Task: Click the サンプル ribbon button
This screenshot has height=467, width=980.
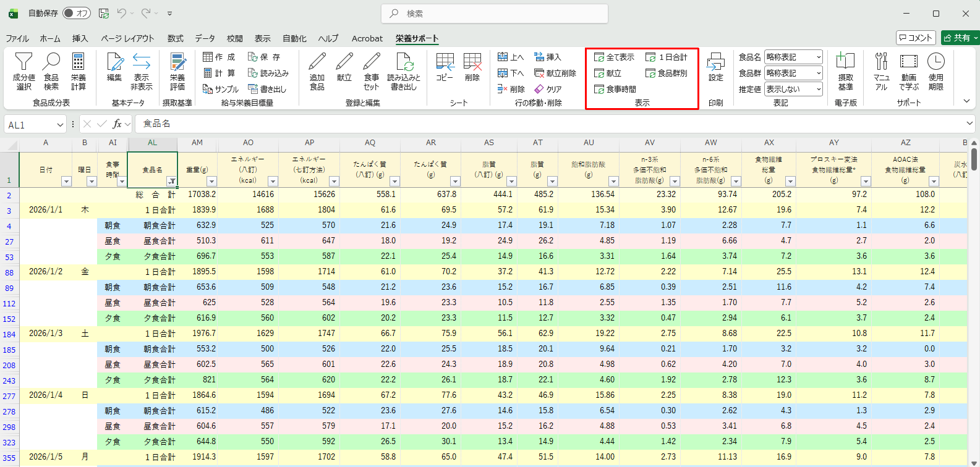Action: [221, 89]
